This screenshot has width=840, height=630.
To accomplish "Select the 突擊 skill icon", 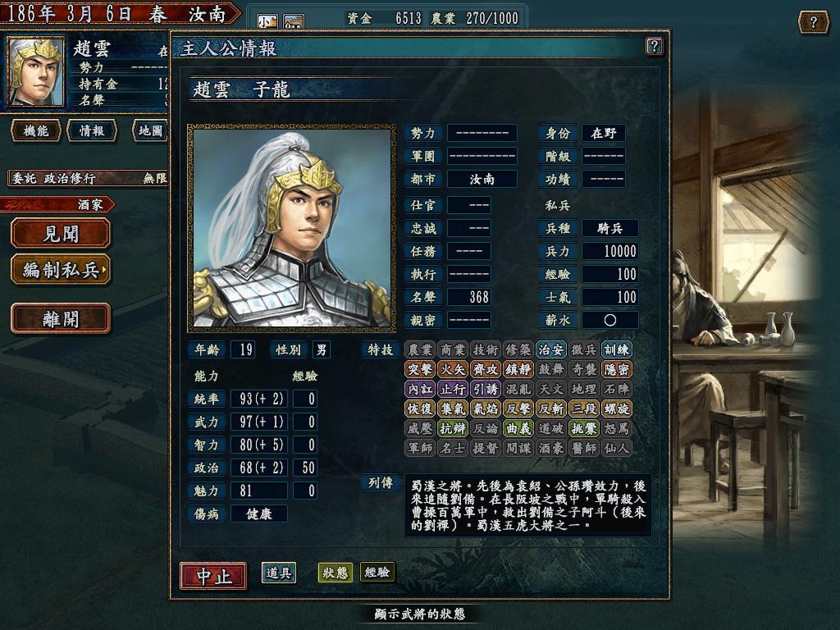I will click(x=419, y=370).
